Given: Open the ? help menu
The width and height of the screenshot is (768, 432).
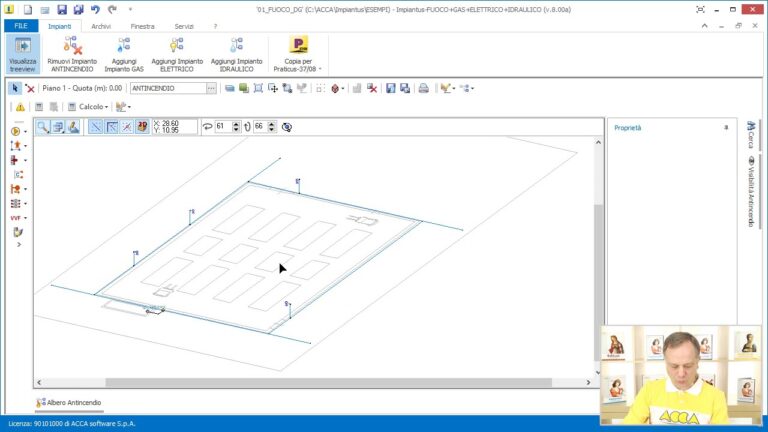Looking at the screenshot, I should (215, 26).
